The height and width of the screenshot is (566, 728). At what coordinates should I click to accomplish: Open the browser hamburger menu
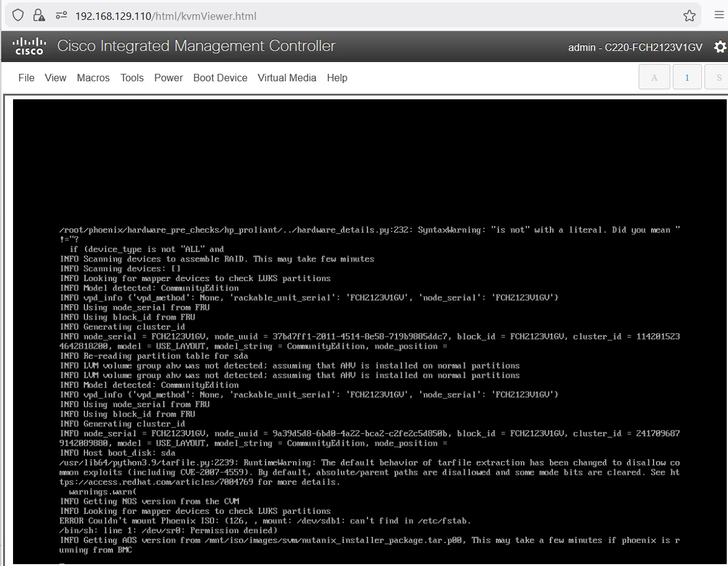(719, 15)
